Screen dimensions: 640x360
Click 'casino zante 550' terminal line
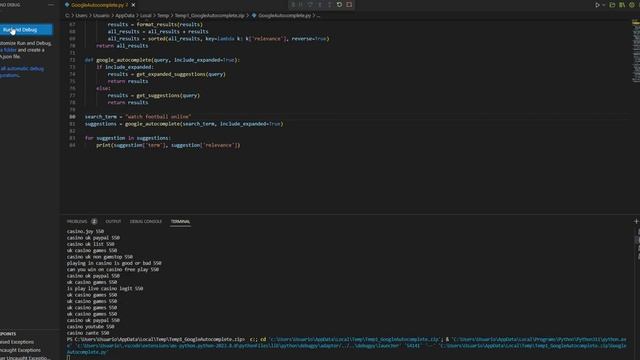[x=88, y=333]
